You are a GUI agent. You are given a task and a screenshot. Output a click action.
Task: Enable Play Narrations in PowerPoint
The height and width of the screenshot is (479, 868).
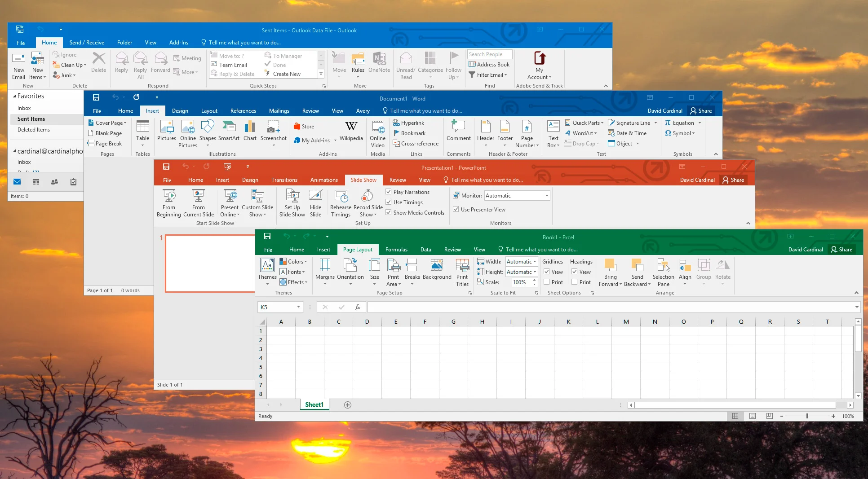[x=389, y=192]
